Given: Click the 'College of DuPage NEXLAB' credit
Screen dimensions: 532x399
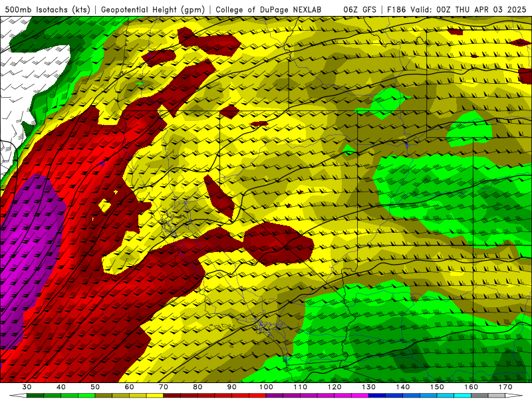Looking at the screenshot, I should pos(269,9).
